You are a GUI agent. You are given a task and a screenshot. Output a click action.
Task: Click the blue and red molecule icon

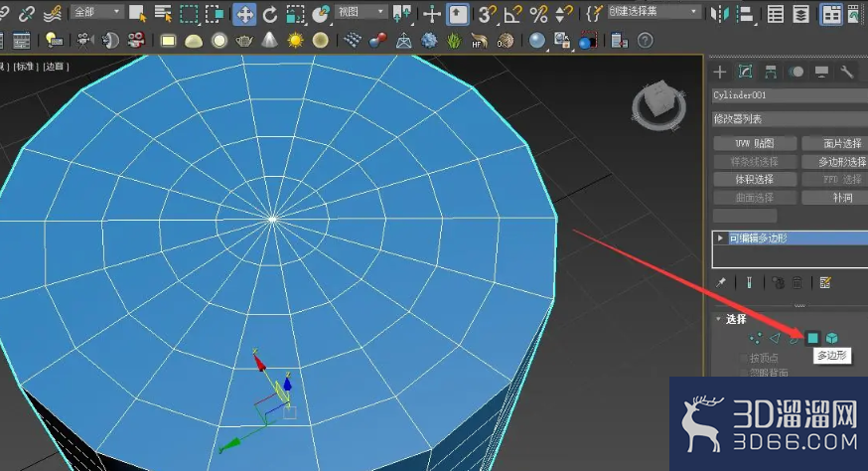(x=377, y=41)
